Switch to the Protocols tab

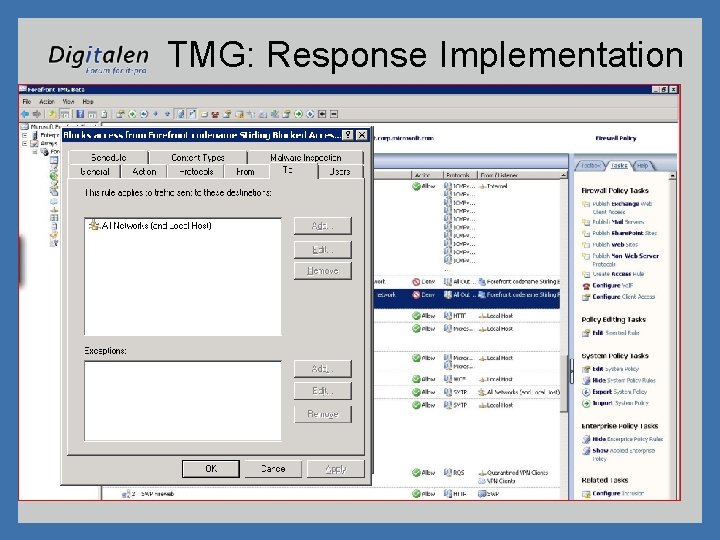coord(196,172)
